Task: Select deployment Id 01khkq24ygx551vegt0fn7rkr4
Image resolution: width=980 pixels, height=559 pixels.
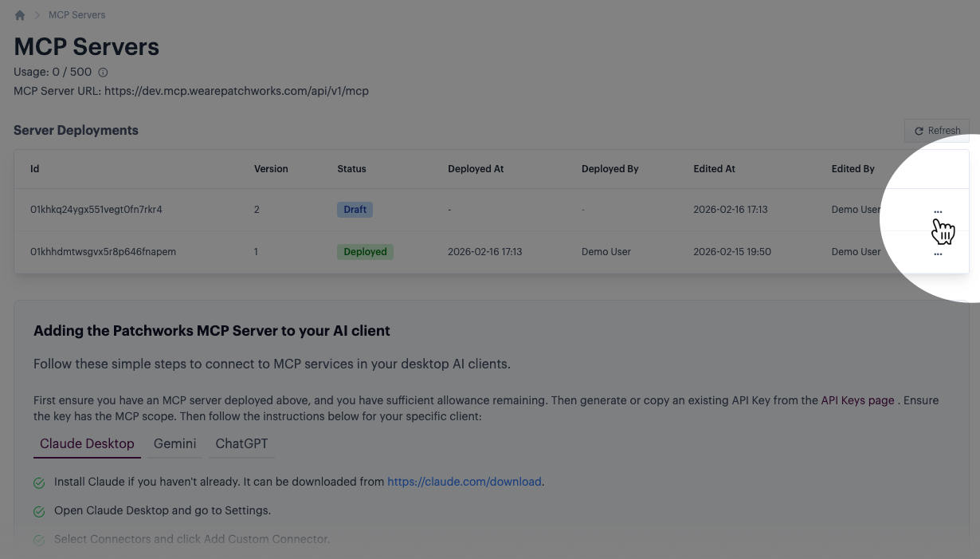Action: click(96, 210)
